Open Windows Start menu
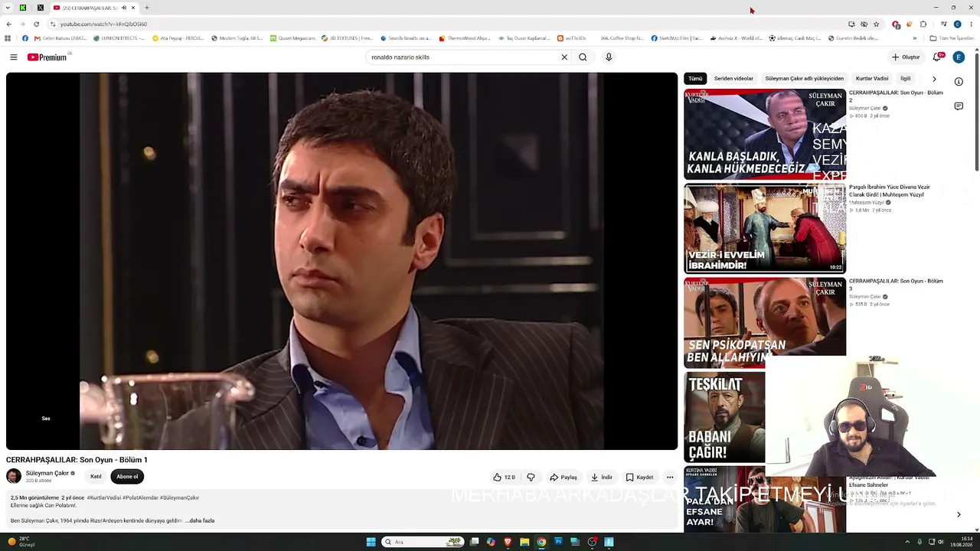The image size is (980, 551). 371,542
